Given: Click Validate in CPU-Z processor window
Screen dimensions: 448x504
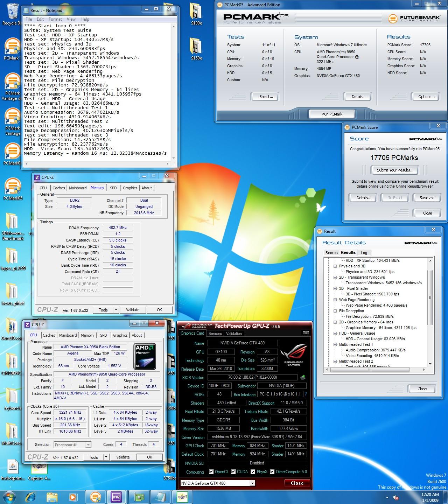Looking at the screenshot, I should click(123, 457).
